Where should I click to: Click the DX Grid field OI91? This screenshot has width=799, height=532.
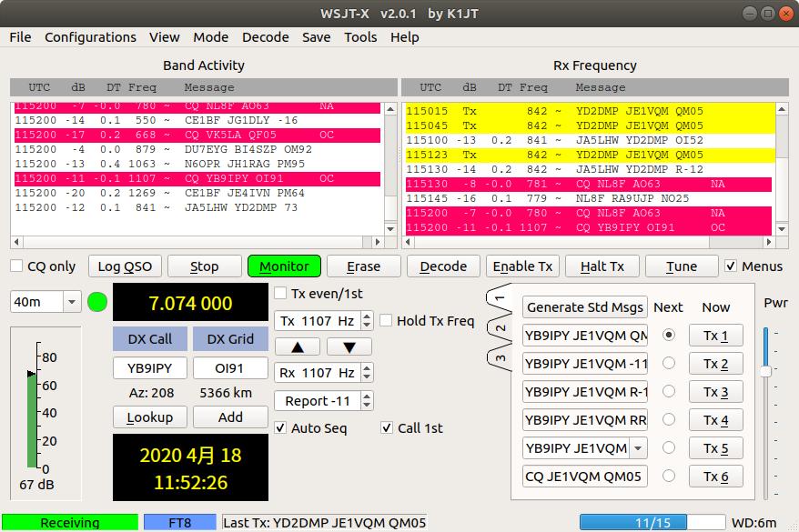pyautogui.click(x=230, y=368)
